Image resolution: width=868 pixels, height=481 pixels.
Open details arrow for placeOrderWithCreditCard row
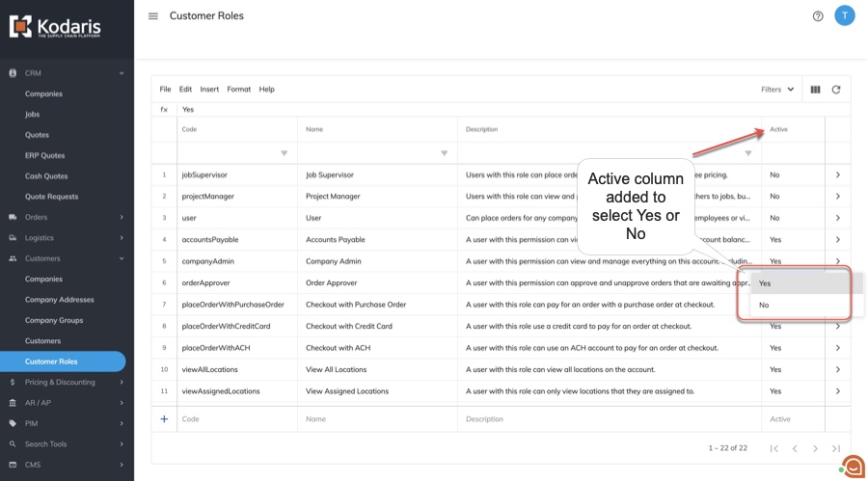(x=837, y=327)
